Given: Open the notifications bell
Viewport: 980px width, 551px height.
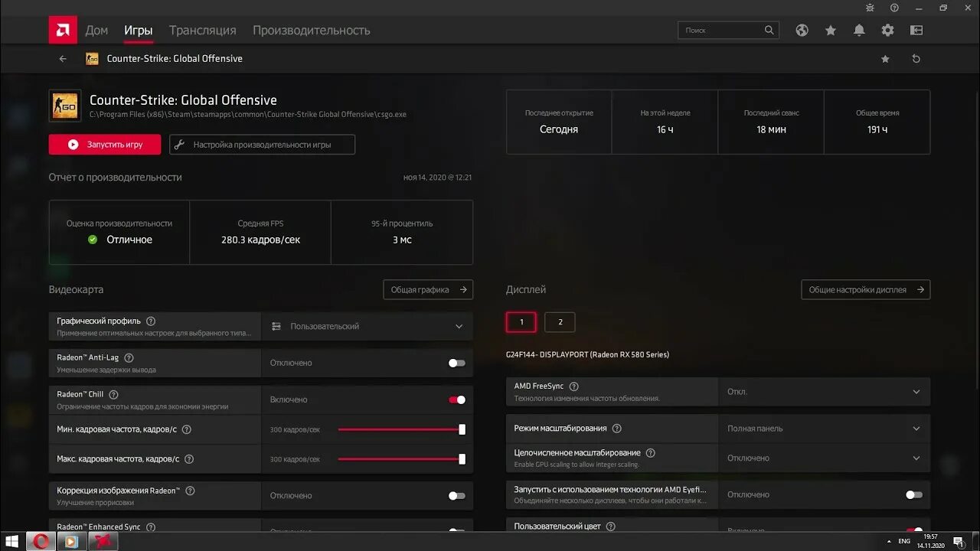Looking at the screenshot, I should 859,31.
